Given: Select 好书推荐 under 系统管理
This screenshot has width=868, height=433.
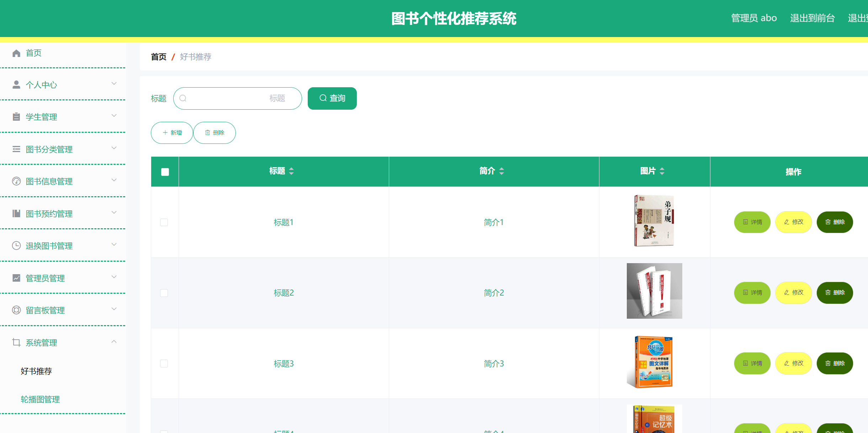Looking at the screenshot, I should pyautogui.click(x=36, y=371).
